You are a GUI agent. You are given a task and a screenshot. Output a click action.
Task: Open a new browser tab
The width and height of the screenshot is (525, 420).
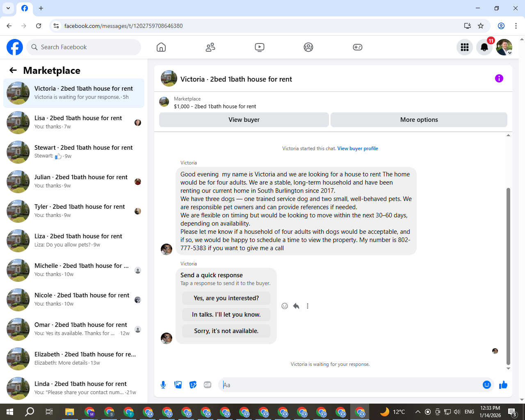pyautogui.click(x=41, y=8)
